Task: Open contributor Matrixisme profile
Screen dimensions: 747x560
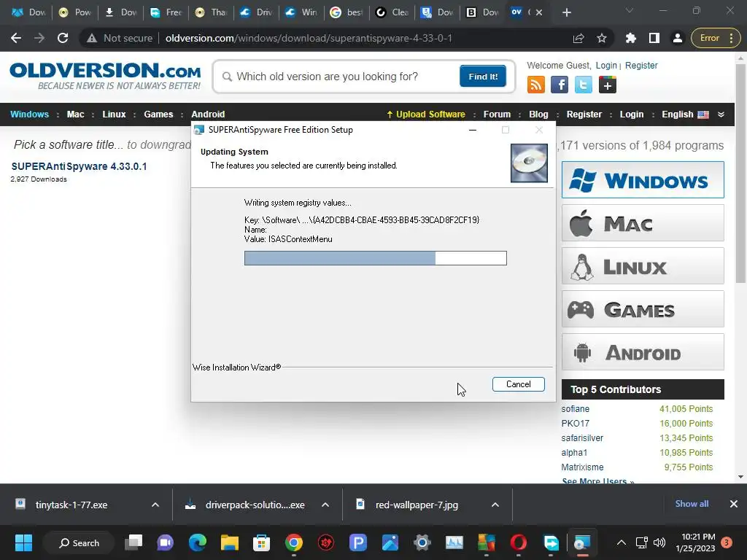Action: (582, 467)
